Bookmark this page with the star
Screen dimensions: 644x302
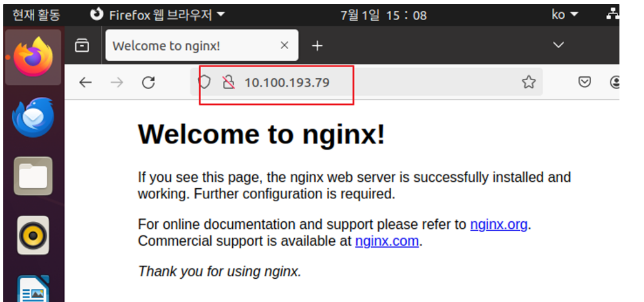tap(529, 82)
